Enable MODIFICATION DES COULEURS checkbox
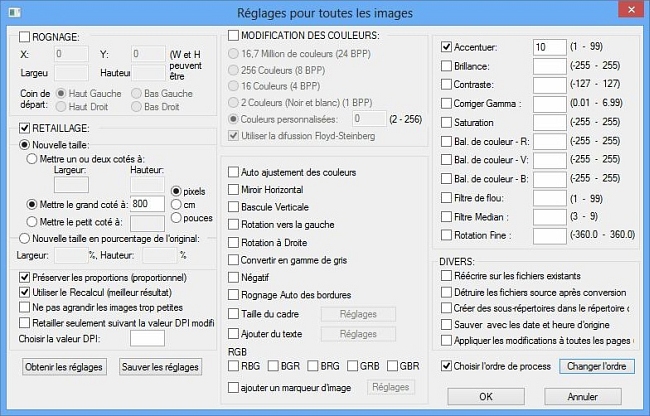Image resolution: width=650 pixels, height=416 pixels. coord(233,35)
